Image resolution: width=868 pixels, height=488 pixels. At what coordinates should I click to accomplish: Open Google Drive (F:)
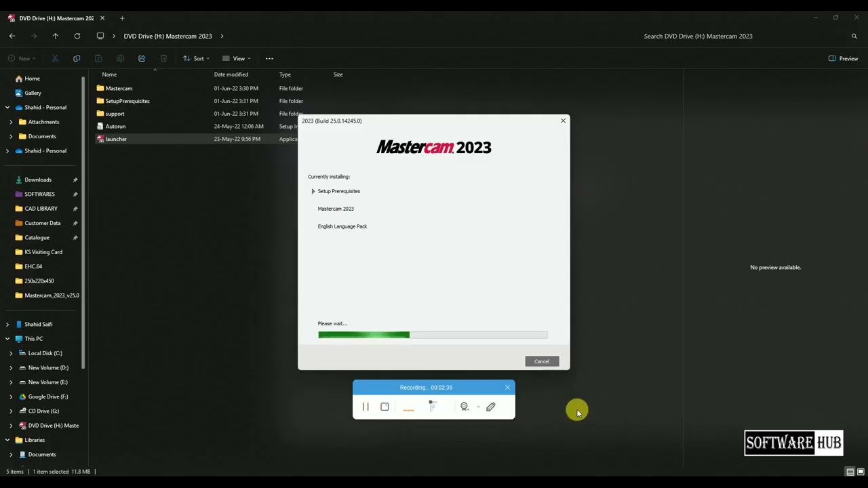(x=47, y=396)
